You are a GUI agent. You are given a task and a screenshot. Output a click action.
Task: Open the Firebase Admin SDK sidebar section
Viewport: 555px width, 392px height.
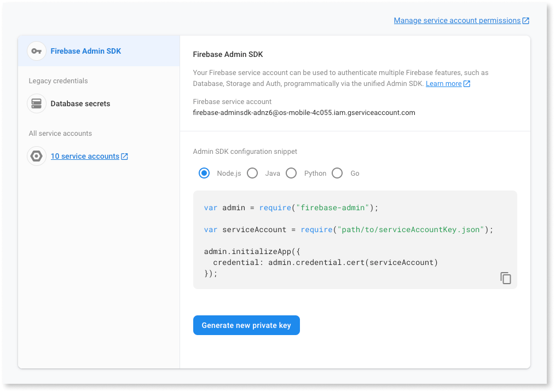pyautogui.click(x=85, y=51)
